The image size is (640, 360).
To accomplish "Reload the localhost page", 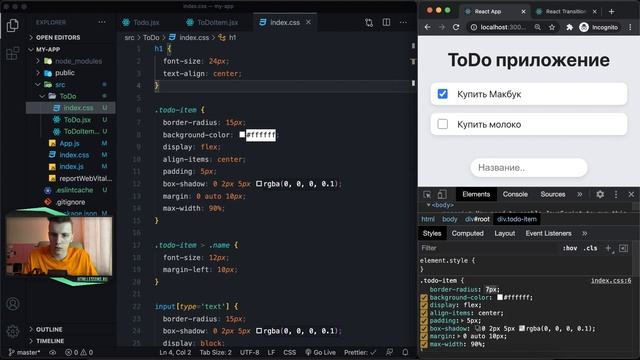I will [456, 27].
